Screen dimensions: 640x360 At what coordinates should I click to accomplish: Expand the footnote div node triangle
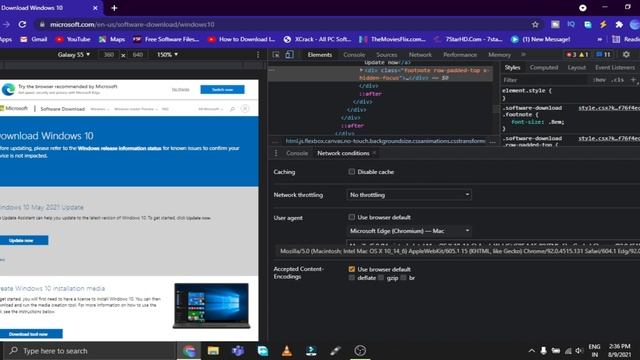(361, 70)
